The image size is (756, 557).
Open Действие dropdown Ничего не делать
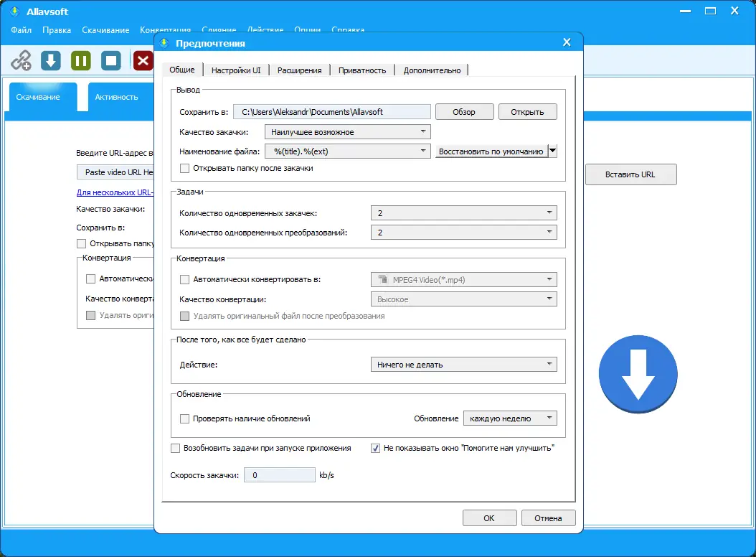click(464, 365)
